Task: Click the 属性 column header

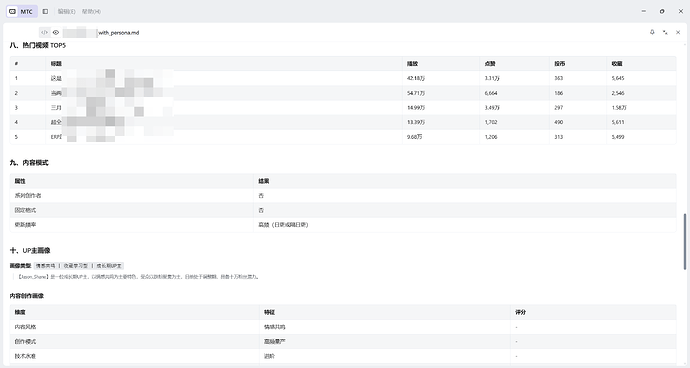Action: coord(20,181)
